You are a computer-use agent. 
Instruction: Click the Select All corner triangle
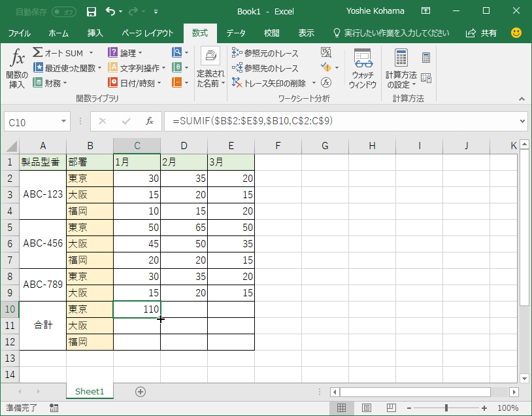[x=11, y=147]
